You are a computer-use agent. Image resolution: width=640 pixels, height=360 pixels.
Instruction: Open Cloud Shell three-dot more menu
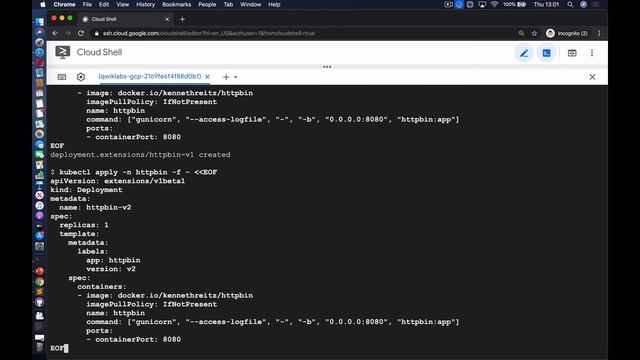(x=592, y=53)
